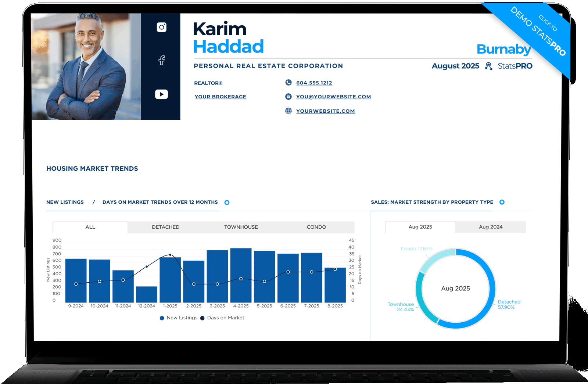The image size is (588, 384).
Task: Click the YOUR BROKERAGE link
Action: pos(220,97)
